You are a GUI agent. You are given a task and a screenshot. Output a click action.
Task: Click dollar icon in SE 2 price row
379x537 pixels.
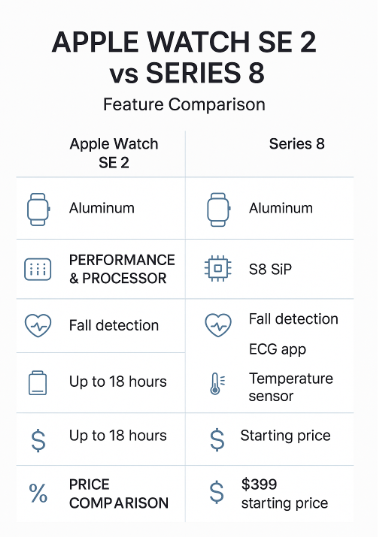click(x=38, y=440)
